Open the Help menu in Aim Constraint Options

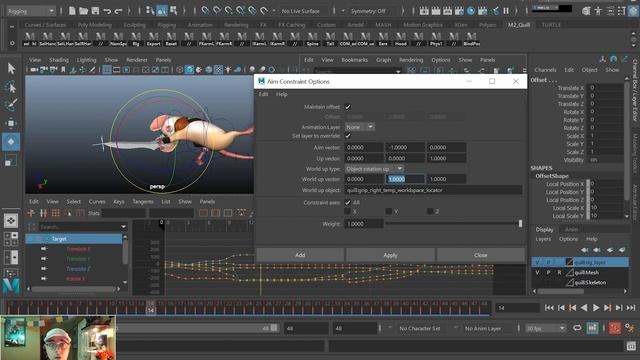(282, 94)
